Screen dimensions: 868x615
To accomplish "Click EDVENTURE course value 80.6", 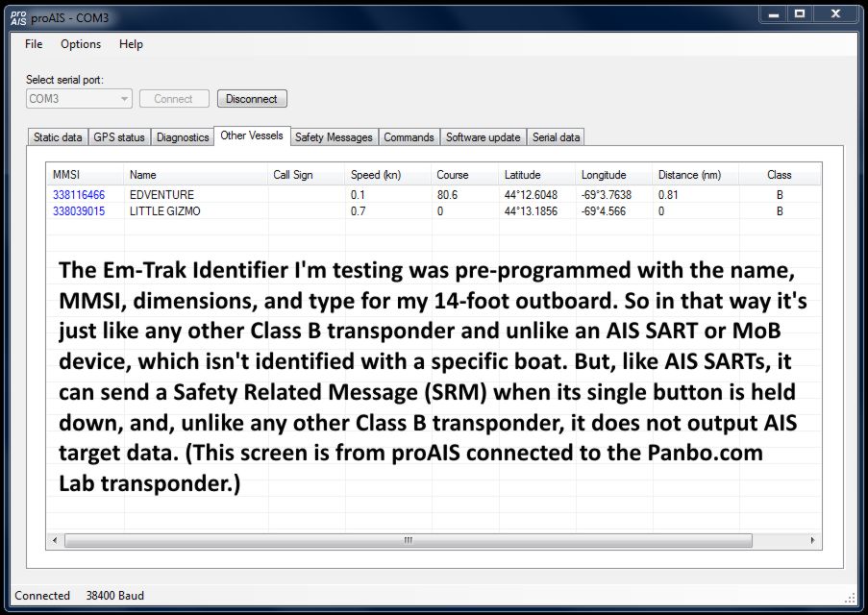I will 447,195.
